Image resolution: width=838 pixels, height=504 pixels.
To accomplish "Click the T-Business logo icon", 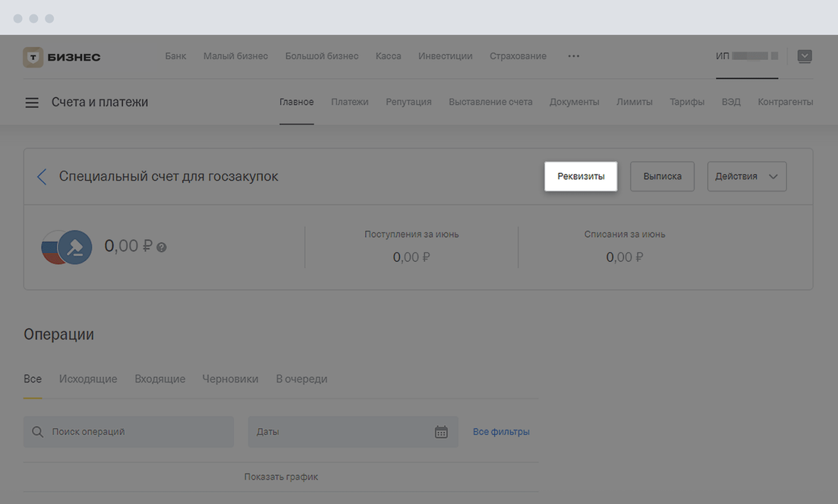I will pos(33,57).
